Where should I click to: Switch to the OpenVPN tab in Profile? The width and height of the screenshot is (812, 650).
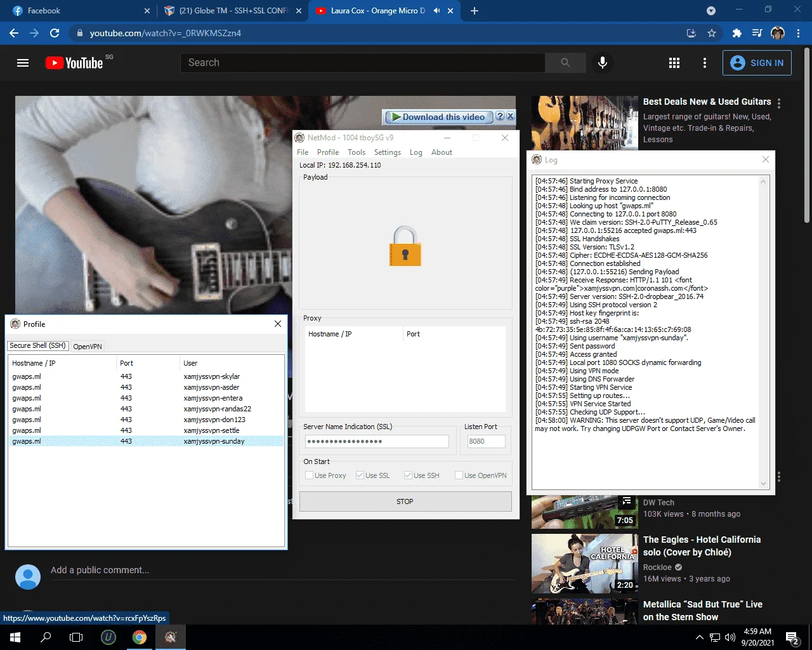coord(88,347)
